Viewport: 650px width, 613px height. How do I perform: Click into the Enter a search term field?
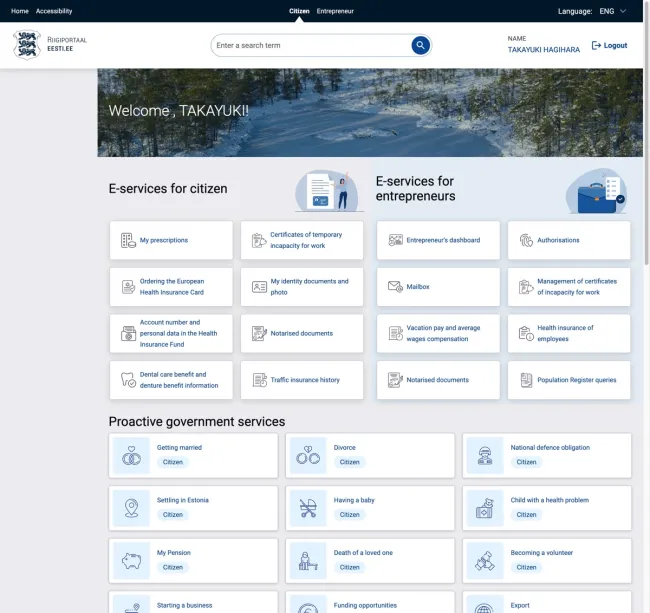point(310,45)
